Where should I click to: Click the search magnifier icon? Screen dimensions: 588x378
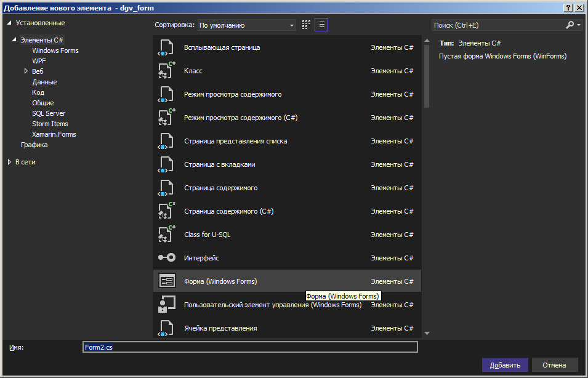click(570, 25)
